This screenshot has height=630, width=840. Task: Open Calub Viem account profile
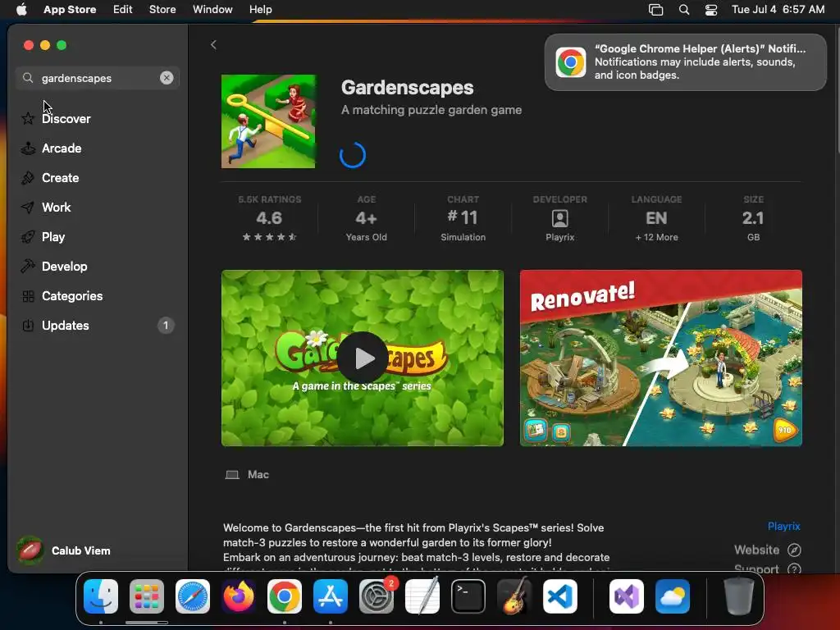click(x=64, y=550)
